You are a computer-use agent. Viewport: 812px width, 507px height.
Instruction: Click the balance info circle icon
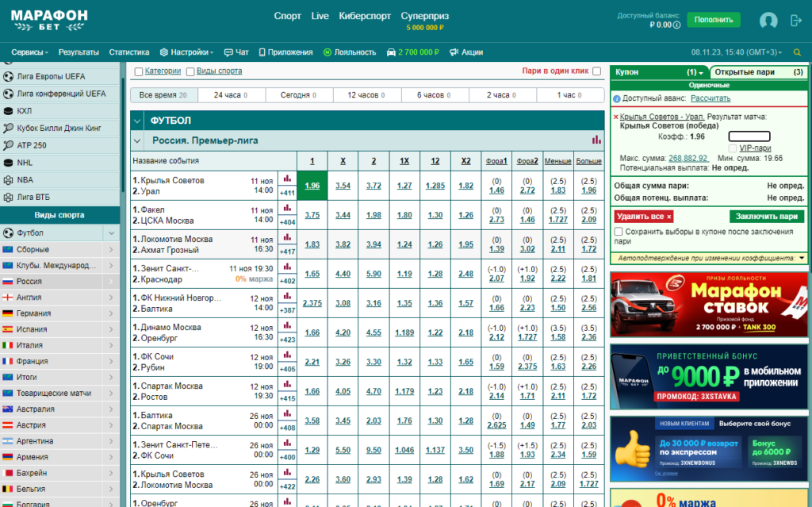[676, 25]
